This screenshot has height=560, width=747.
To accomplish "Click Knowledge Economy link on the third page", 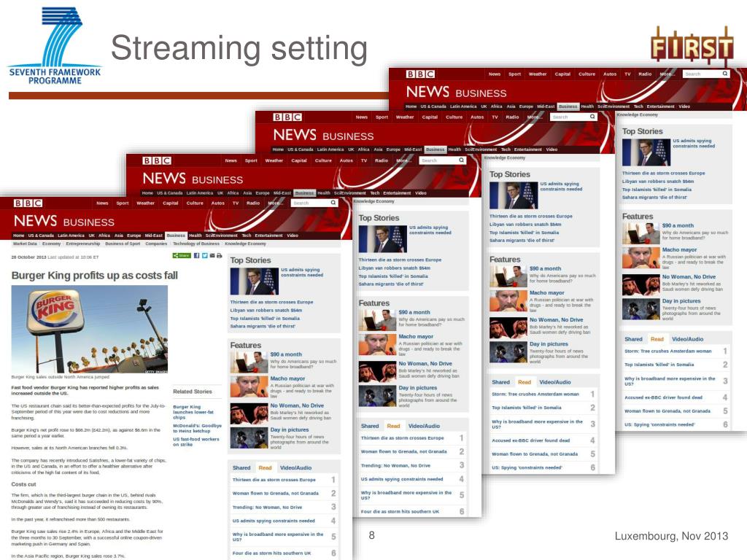I will [x=505, y=157].
